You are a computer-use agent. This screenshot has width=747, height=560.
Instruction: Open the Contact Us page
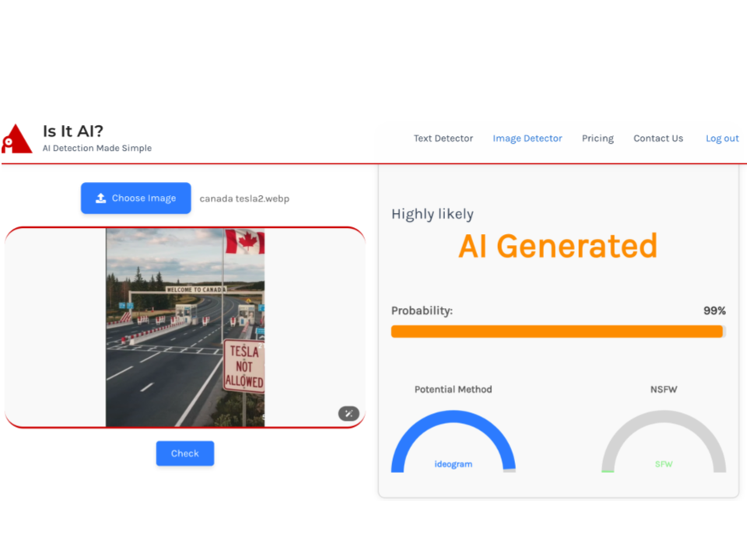(x=658, y=138)
